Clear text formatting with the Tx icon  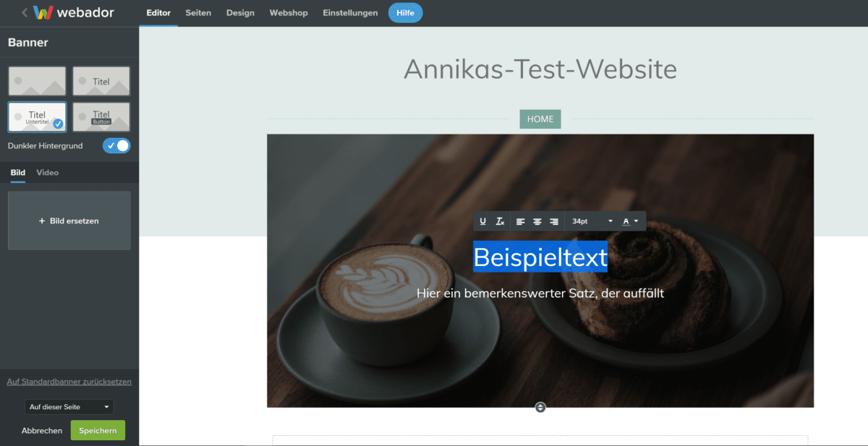point(500,221)
